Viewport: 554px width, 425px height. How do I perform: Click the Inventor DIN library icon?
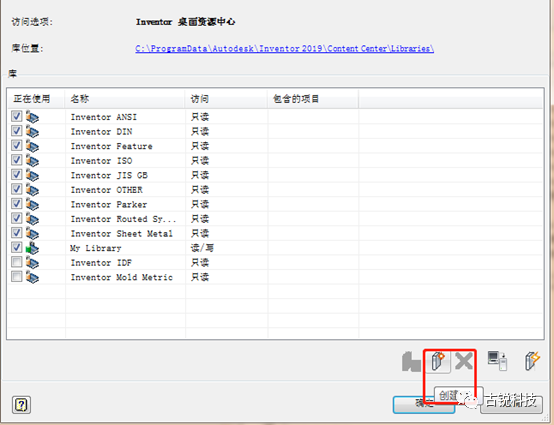click(32, 131)
